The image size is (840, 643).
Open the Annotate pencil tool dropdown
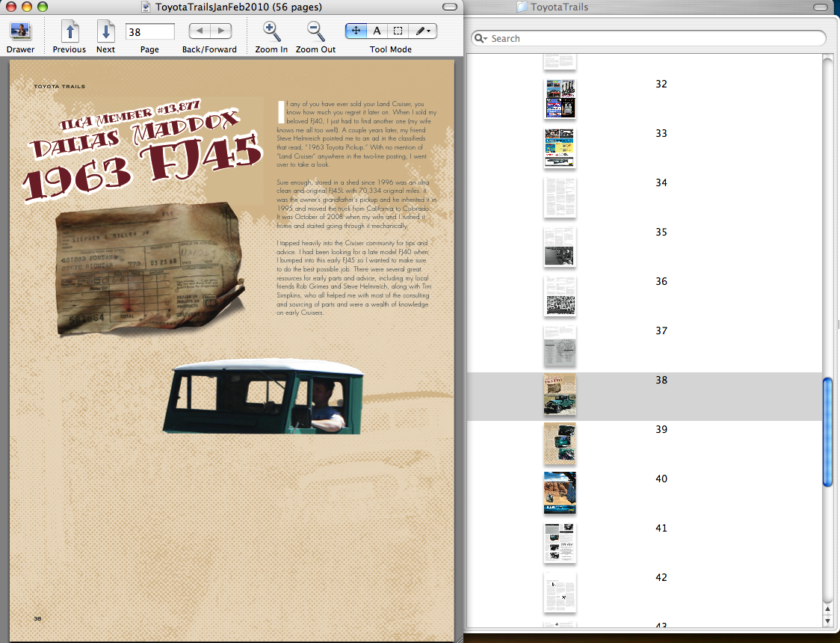point(423,31)
